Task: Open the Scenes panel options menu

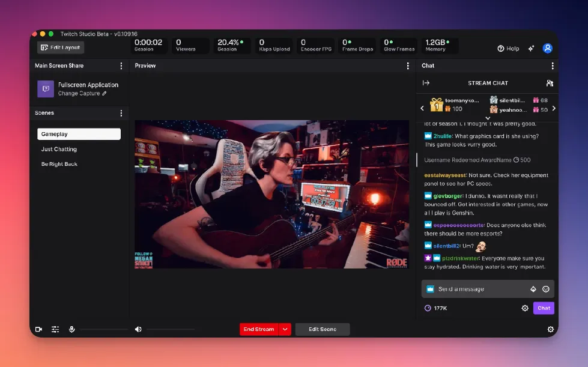Action: [x=121, y=113]
